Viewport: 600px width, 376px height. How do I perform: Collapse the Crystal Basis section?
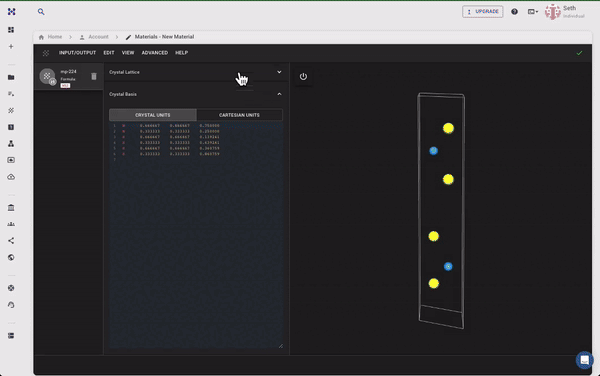coord(279,94)
